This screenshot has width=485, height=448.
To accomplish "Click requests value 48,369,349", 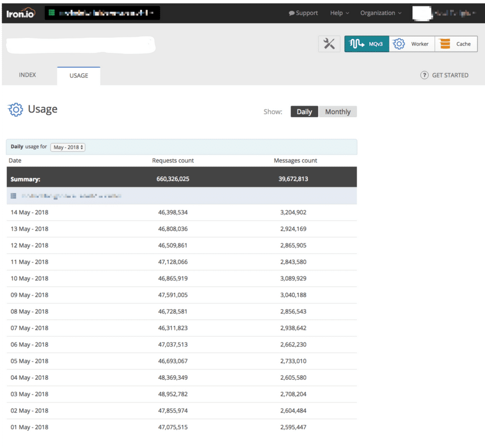I will click(173, 377).
